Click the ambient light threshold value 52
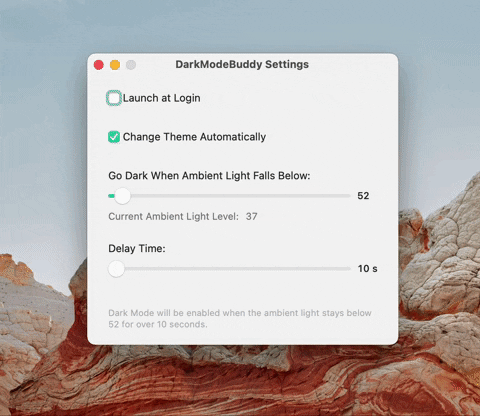This screenshot has height=416, width=480. tap(363, 196)
